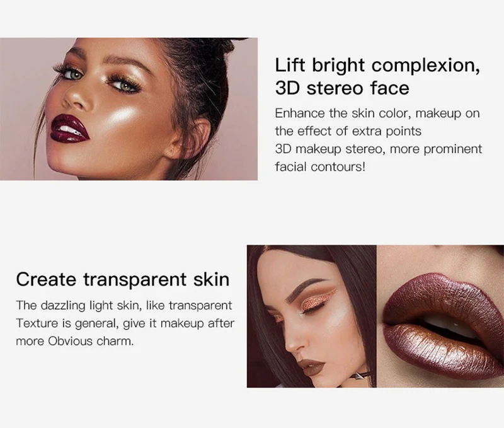Screen dimensions: 504x428
Task: Click the 'more Obvious charm.' text
Action: click(x=75, y=341)
